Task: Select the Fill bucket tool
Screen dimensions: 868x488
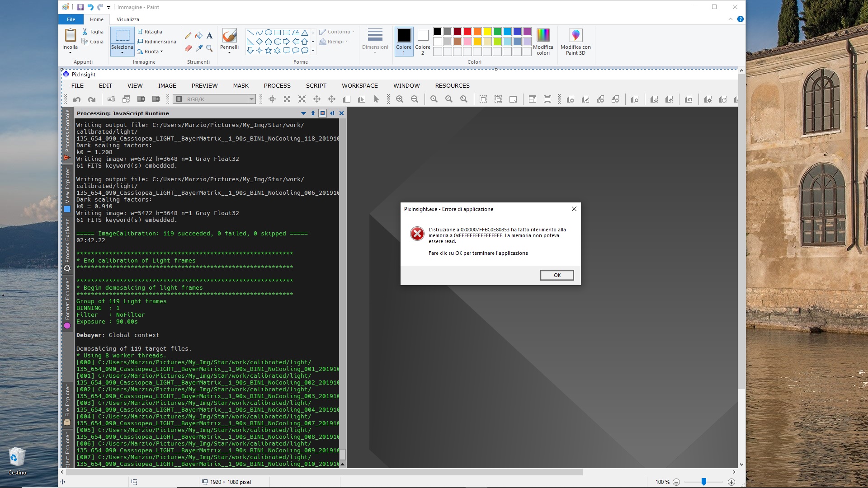Action: click(x=199, y=35)
